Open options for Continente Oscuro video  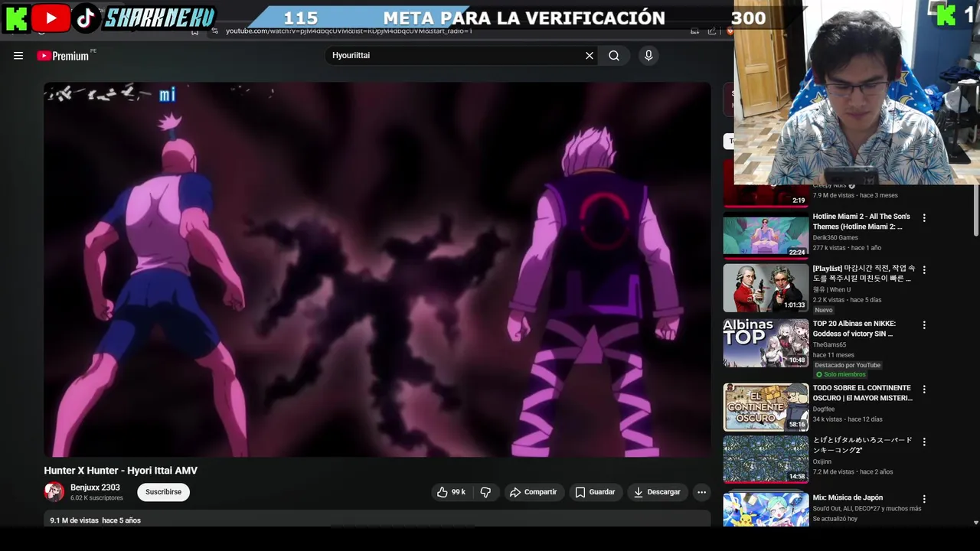tap(924, 390)
